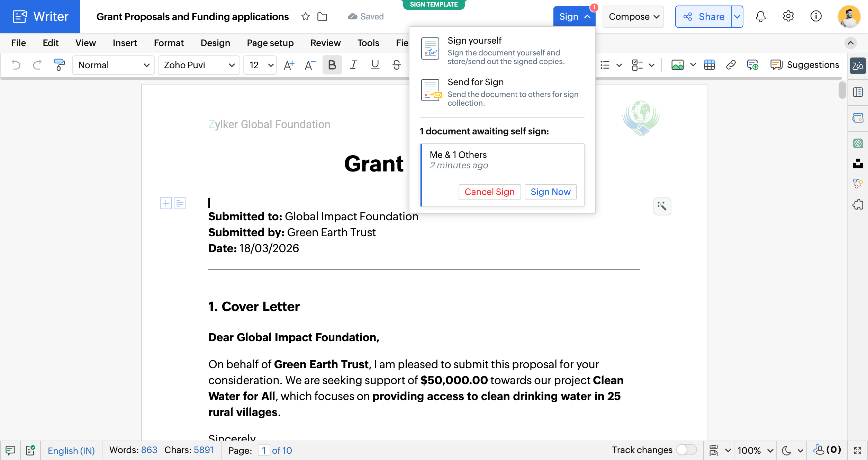This screenshot has height=460, width=868.
Task: Toggle Italic formatting
Action: (x=353, y=65)
